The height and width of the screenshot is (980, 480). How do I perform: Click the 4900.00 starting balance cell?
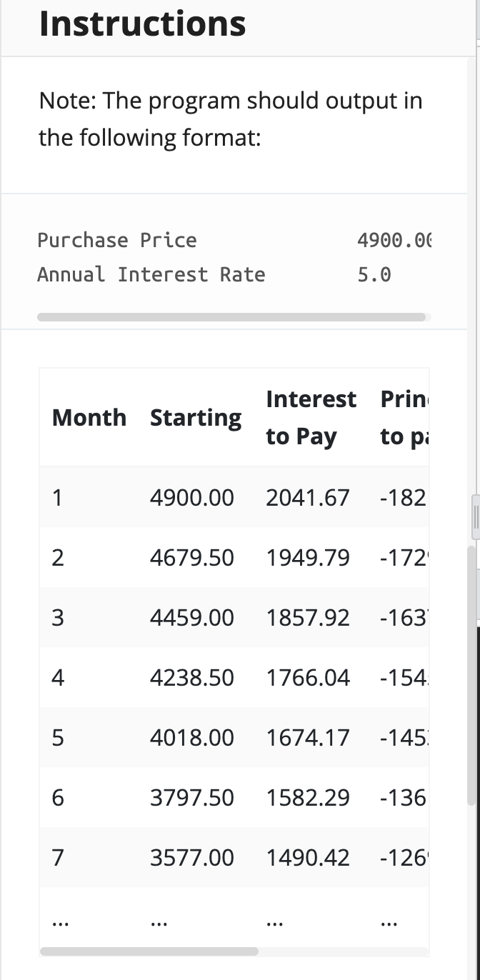click(192, 498)
